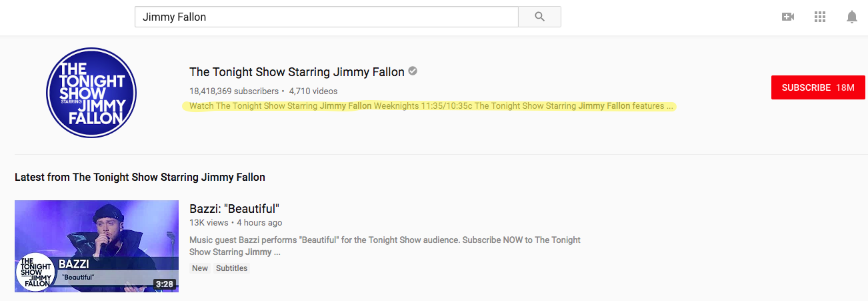Open the notifications bell
The image size is (868, 301).
coord(852,17)
